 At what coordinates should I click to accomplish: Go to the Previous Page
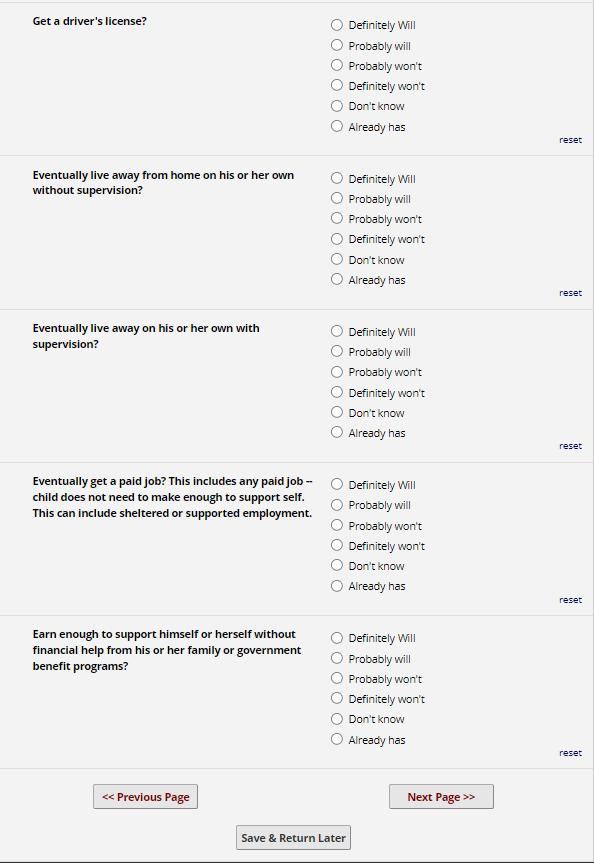145,796
